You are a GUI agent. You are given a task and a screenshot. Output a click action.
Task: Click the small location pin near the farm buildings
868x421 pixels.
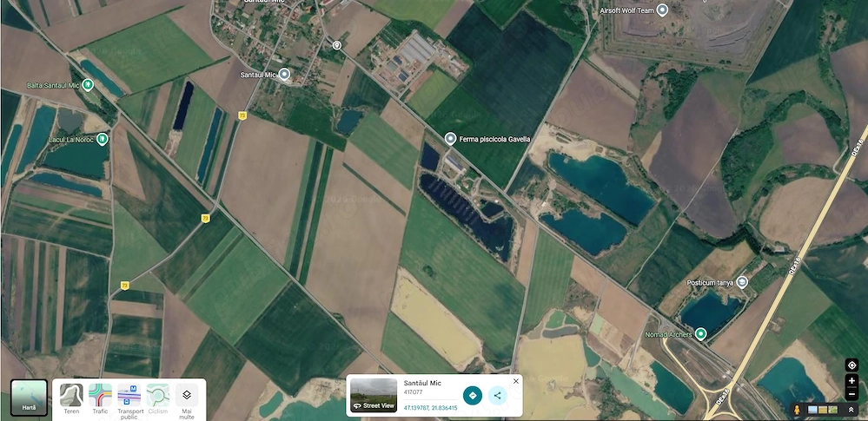[x=336, y=45]
